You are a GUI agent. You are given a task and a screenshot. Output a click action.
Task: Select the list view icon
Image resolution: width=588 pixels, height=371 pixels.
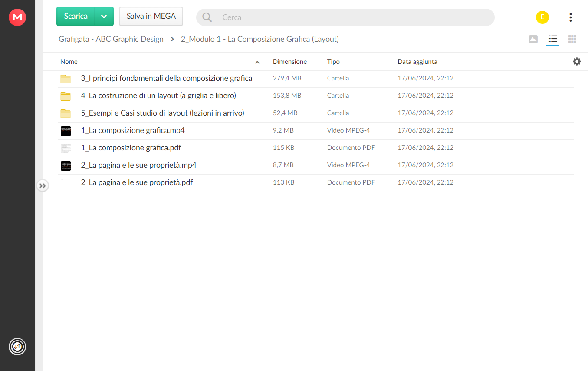[552, 39]
